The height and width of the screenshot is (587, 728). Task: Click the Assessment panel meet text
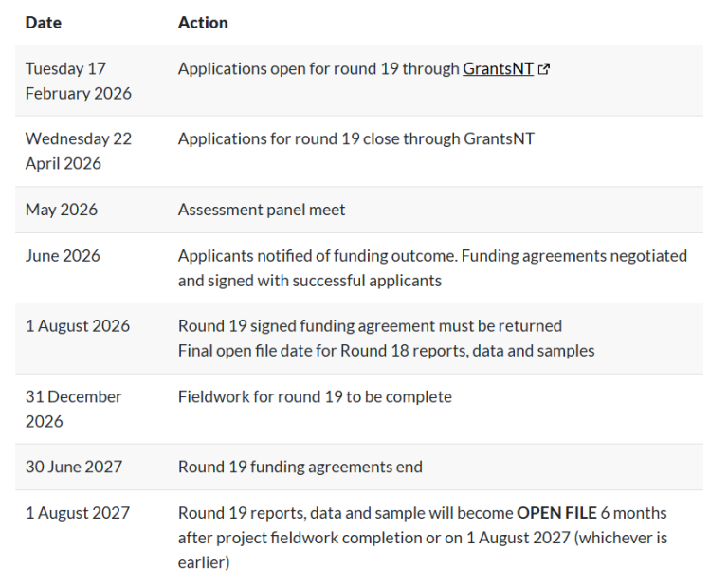(x=262, y=210)
